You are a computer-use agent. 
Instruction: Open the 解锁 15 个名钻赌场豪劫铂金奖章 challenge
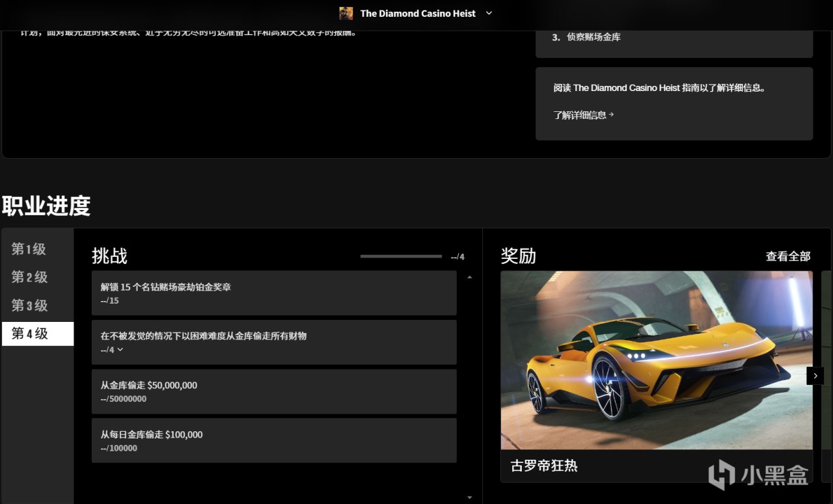pos(274,293)
